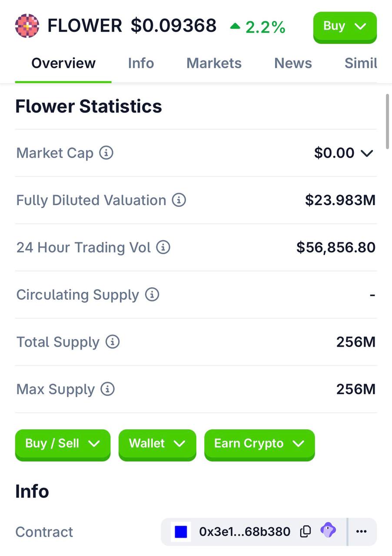Open the three-dots contract menu
The width and height of the screenshot is (392, 556).
pos(362,532)
